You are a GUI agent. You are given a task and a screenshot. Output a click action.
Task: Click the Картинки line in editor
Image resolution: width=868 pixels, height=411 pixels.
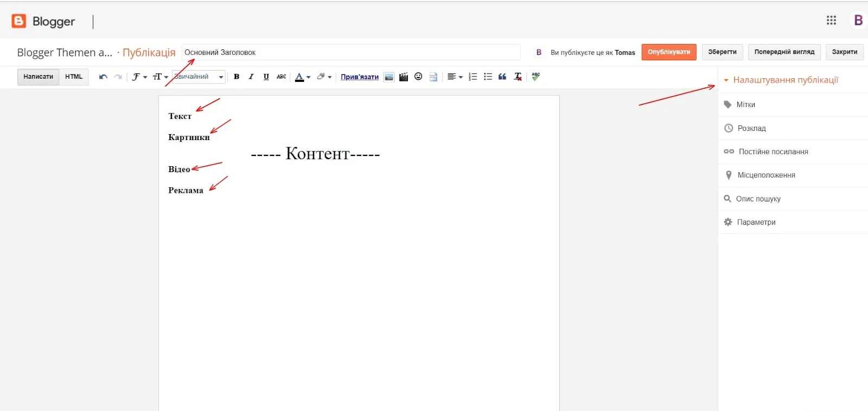189,137
